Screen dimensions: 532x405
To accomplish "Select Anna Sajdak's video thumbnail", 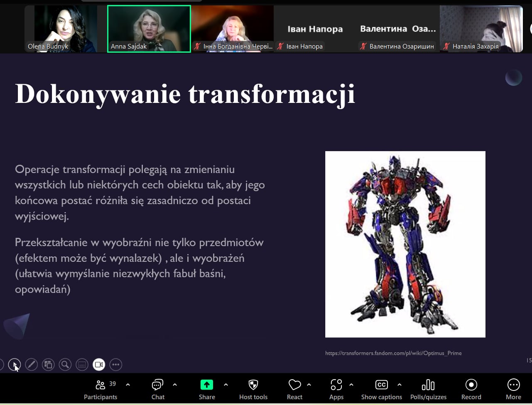I will click(x=149, y=29).
